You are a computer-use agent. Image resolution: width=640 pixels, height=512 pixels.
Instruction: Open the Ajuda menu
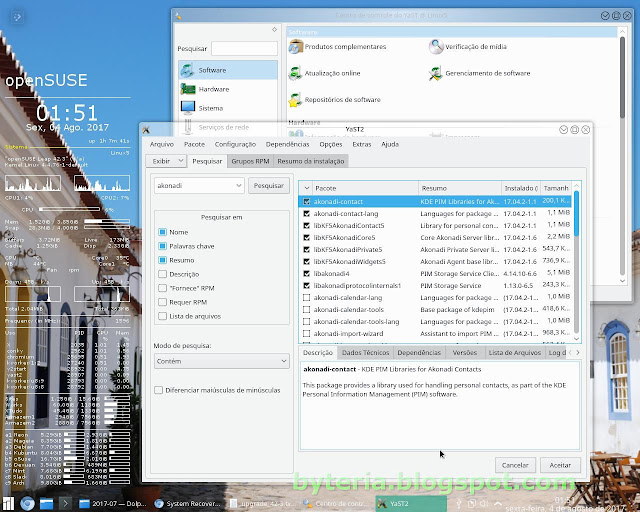(390, 144)
